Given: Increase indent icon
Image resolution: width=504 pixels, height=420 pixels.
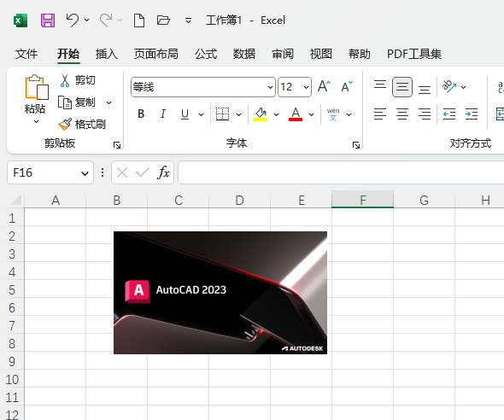Looking at the screenshot, I should (x=472, y=114).
